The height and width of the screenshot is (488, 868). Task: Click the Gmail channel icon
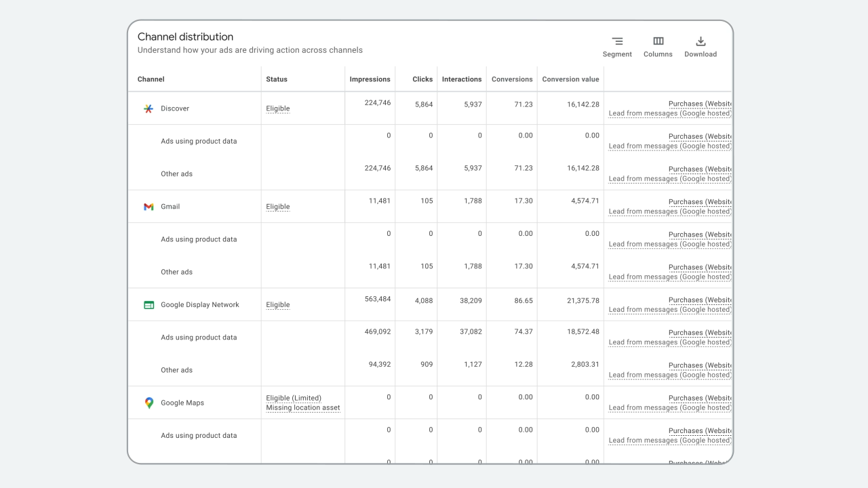pos(149,207)
